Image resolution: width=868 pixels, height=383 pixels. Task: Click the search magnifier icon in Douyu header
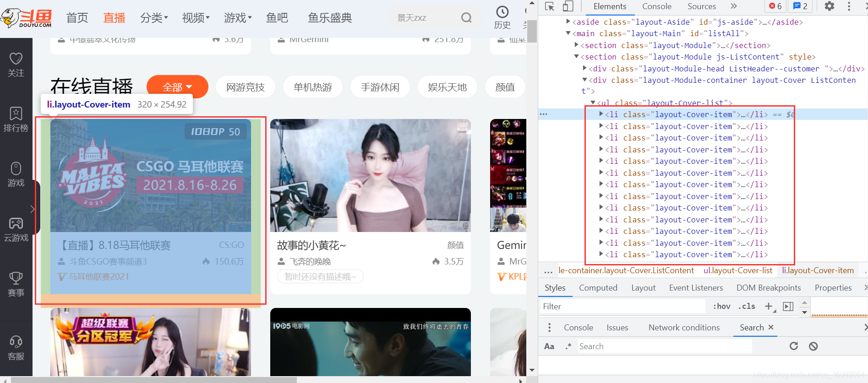pyautogui.click(x=466, y=18)
